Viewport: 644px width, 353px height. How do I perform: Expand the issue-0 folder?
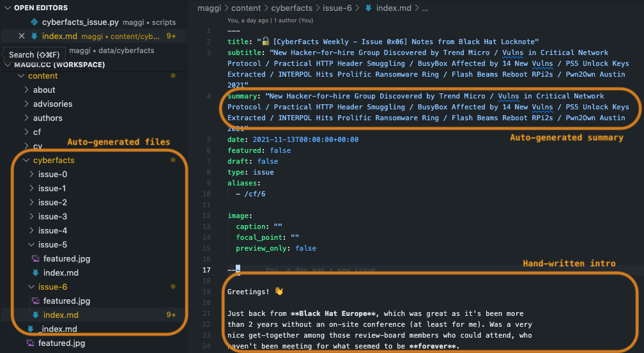pyautogui.click(x=32, y=175)
